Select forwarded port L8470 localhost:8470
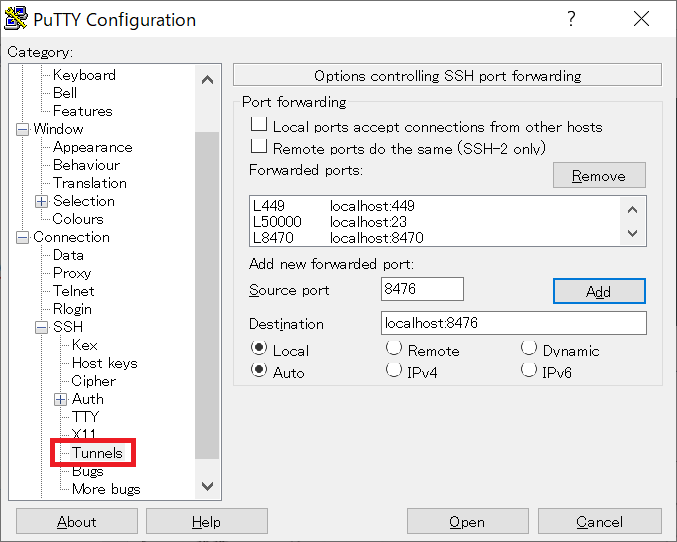Image resolution: width=677 pixels, height=542 pixels. click(x=434, y=238)
